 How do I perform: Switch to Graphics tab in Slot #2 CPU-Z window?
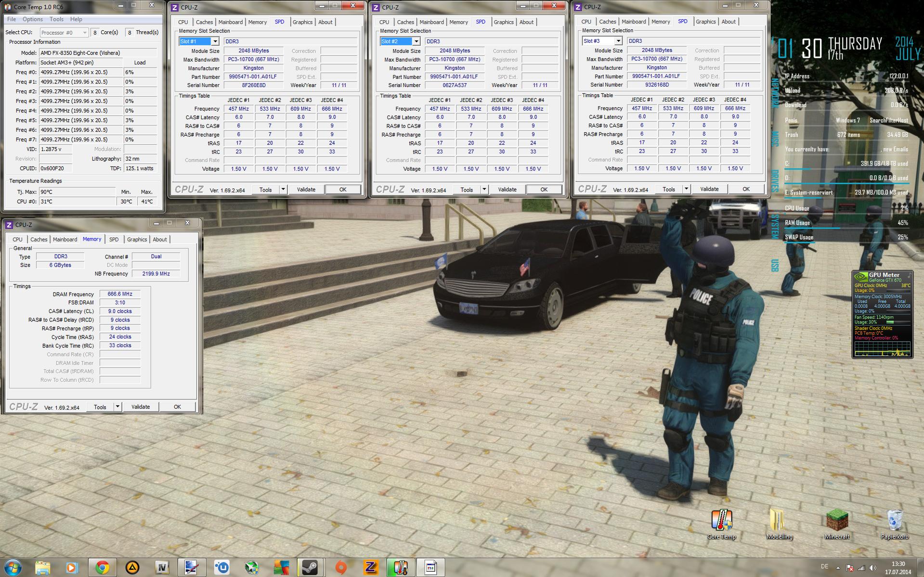[504, 22]
